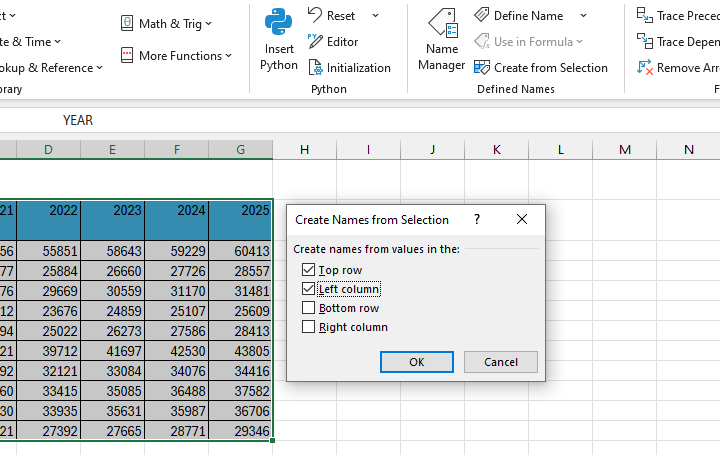Click cell containing 25107
Viewport: 720px width, 455px height.
pos(176,311)
